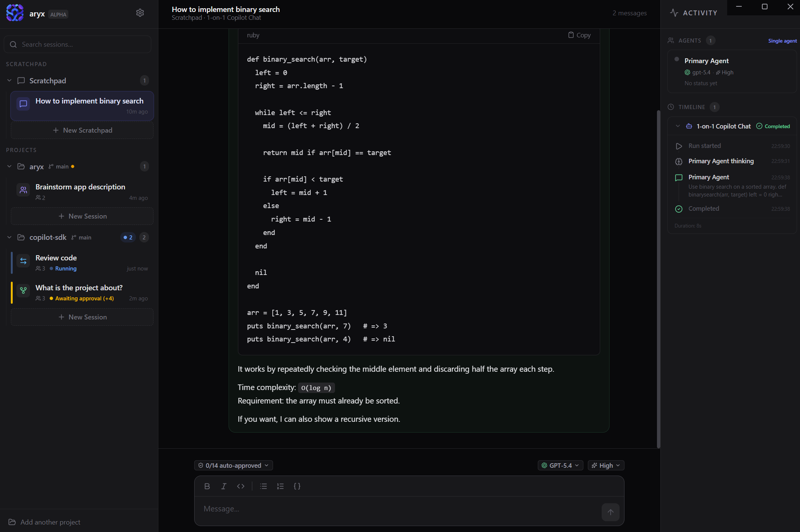The width and height of the screenshot is (800, 532).
Task: Insert bulleted list in the message editor
Action: [x=264, y=486]
